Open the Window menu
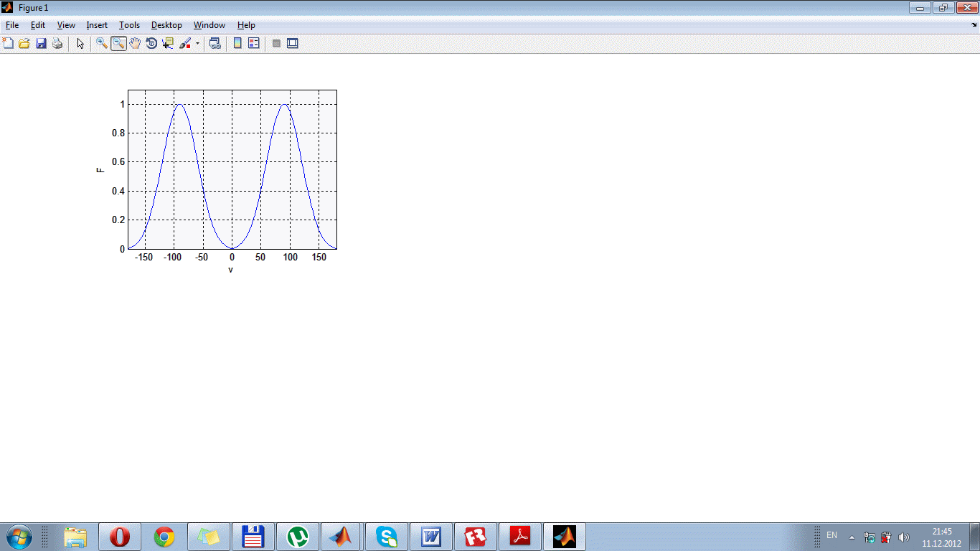 (x=209, y=25)
